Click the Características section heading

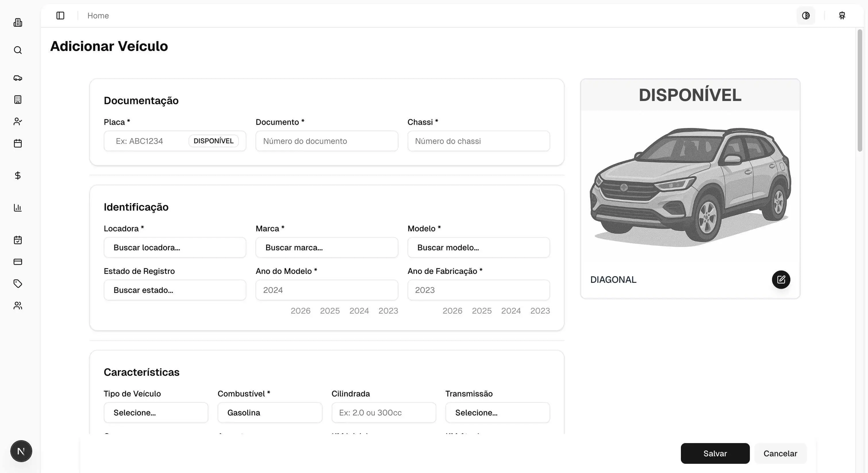[141, 372]
